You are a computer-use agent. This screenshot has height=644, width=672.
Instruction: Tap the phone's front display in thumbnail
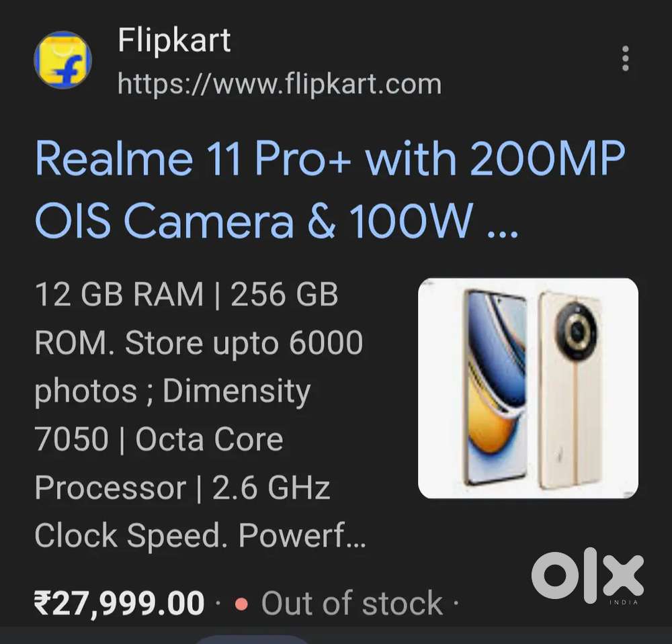point(496,387)
